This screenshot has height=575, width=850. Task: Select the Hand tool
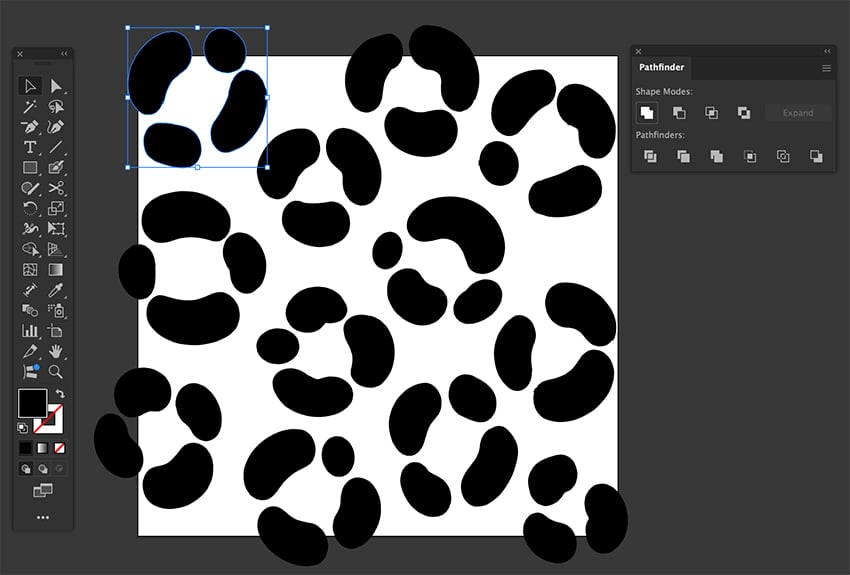[x=56, y=351]
